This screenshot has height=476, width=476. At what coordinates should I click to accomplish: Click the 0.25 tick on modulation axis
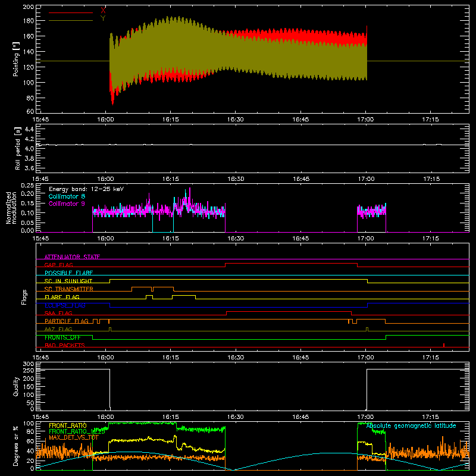(27, 186)
